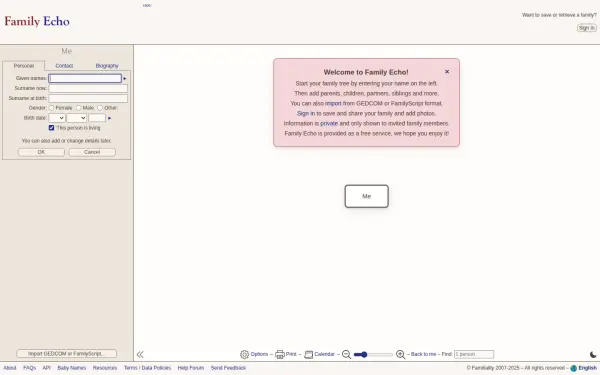
Task: Open the Calendar icon
Action: pos(308,354)
